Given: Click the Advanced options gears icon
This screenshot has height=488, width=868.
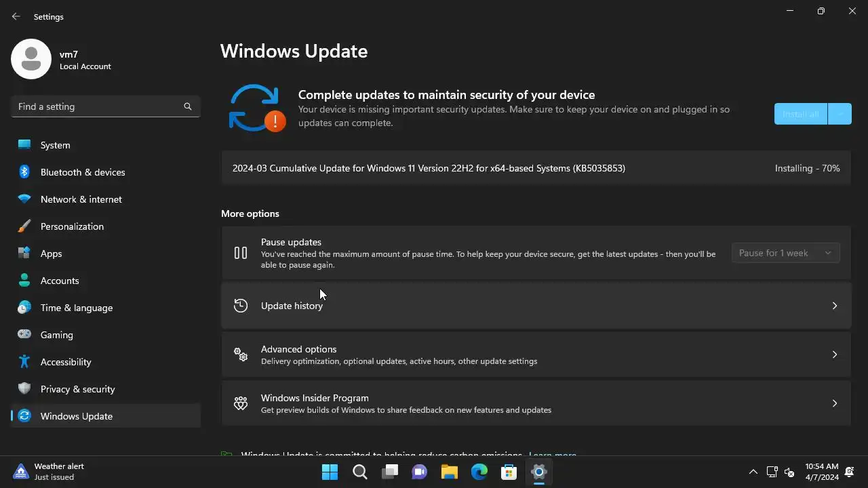Looking at the screenshot, I should pos(241,354).
